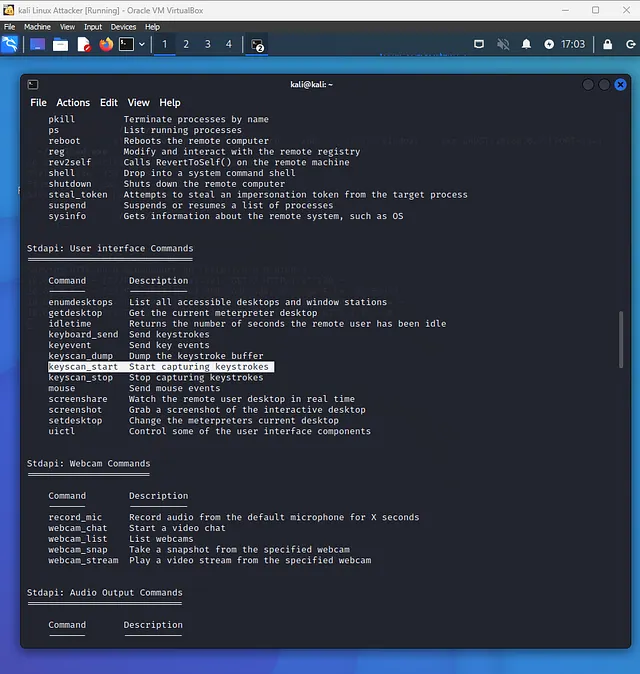640x674 pixels.
Task: Click Stdapi: User interface Commands heading
Action: tap(110, 248)
